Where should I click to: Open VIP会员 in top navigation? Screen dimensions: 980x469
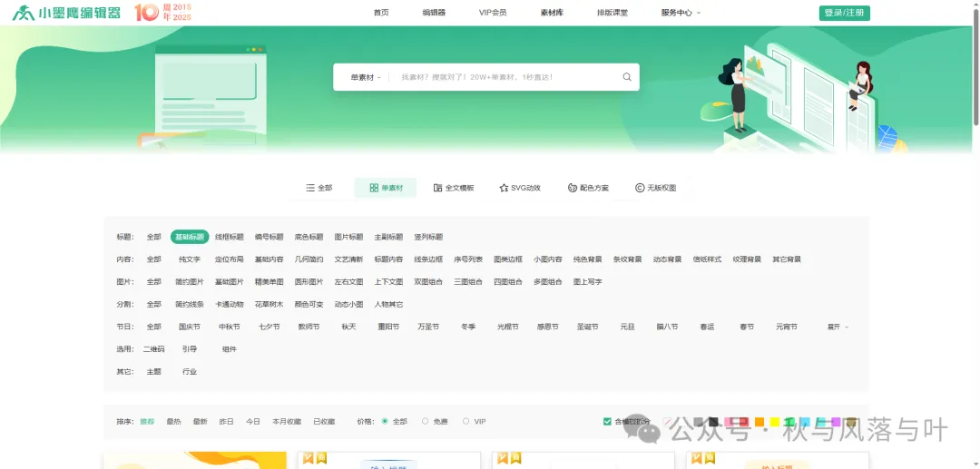pyautogui.click(x=493, y=13)
